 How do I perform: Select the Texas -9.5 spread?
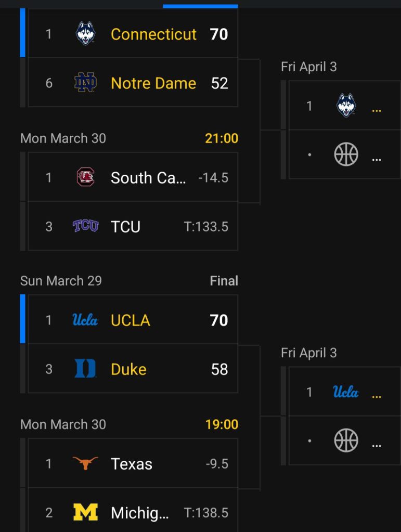[217, 464]
